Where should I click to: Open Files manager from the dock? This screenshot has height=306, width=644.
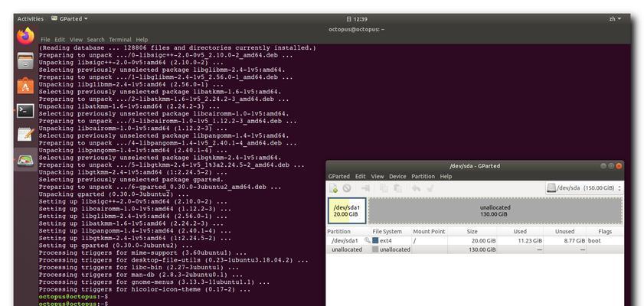(x=25, y=61)
